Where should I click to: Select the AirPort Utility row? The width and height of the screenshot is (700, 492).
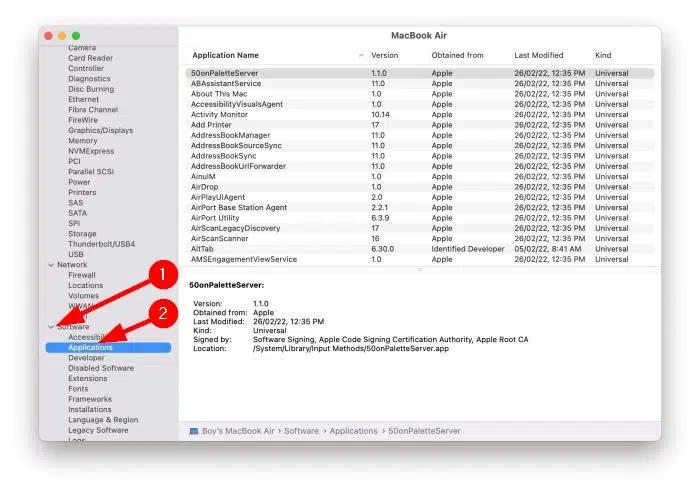click(420, 218)
